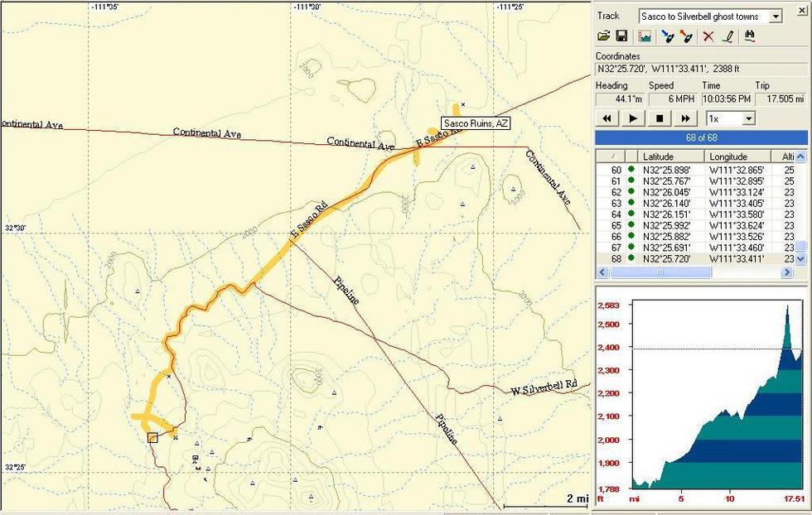The image size is (812, 515).
Task: Click the 68 of 68 progress bar
Action: click(x=701, y=137)
